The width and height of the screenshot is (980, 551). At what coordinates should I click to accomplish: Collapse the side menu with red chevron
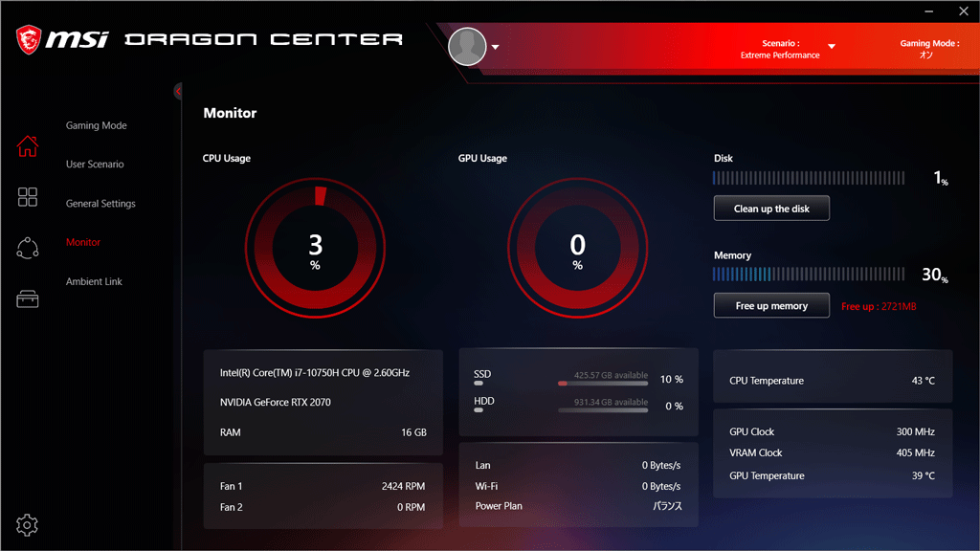tap(178, 92)
